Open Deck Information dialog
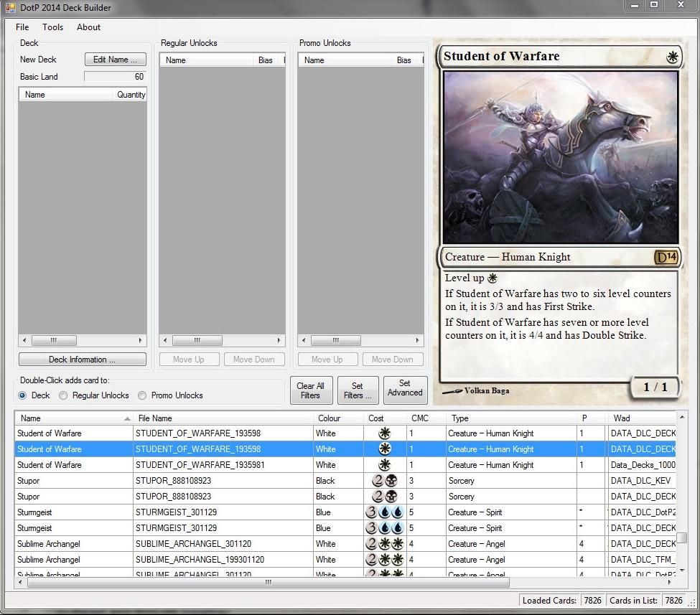The image size is (700, 615). click(x=82, y=360)
